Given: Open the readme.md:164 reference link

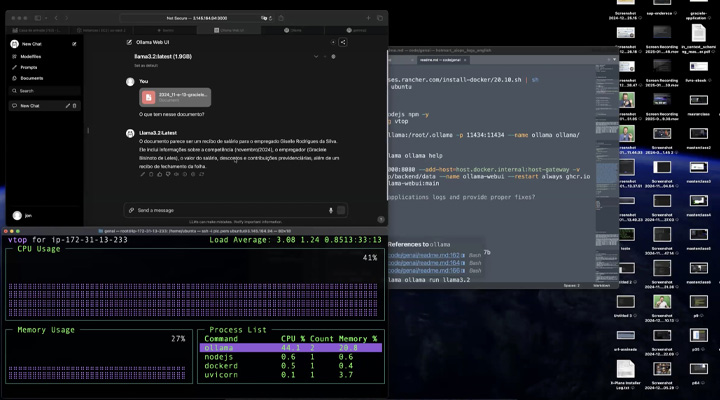Looking at the screenshot, I should click(423, 263).
